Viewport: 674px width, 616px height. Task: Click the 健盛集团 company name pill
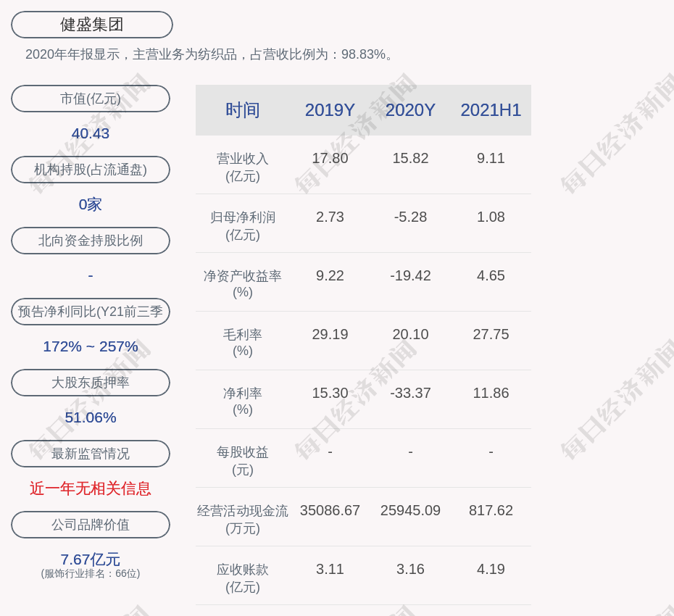[x=91, y=25]
